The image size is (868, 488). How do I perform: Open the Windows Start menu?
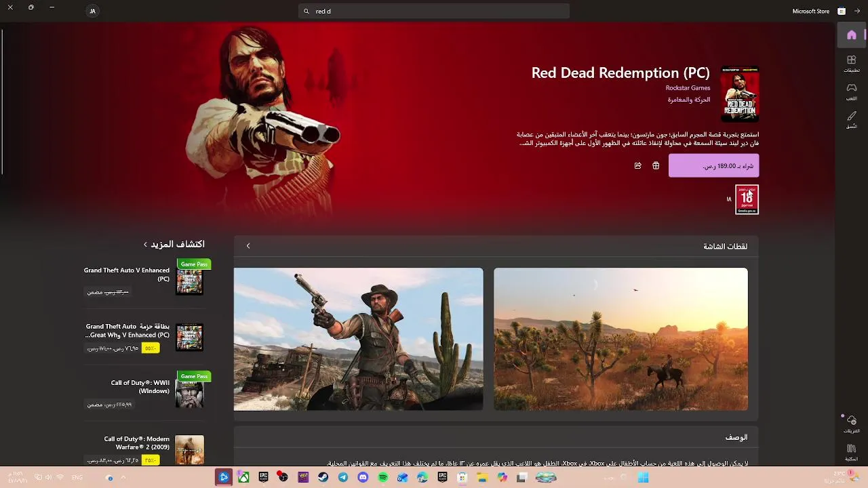click(x=643, y=477)
